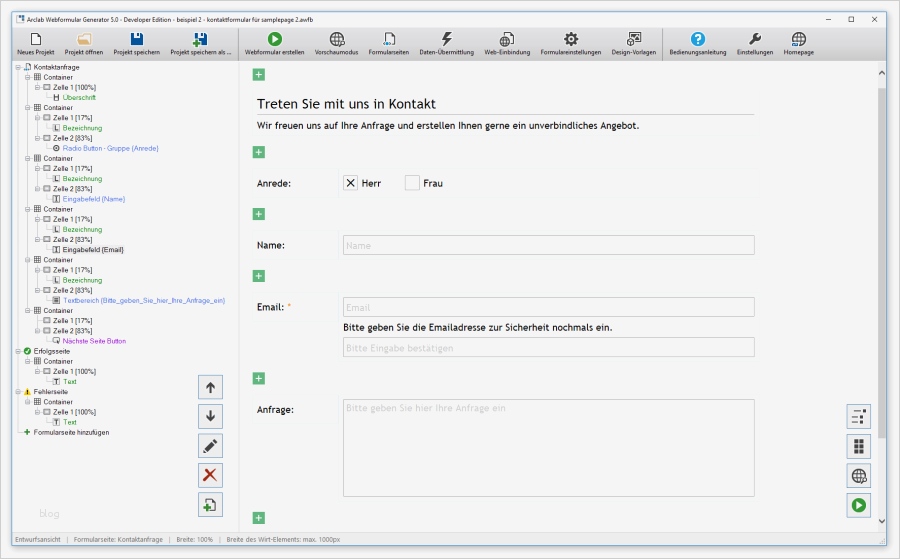Click the grid view icon at right

point(859,446)
